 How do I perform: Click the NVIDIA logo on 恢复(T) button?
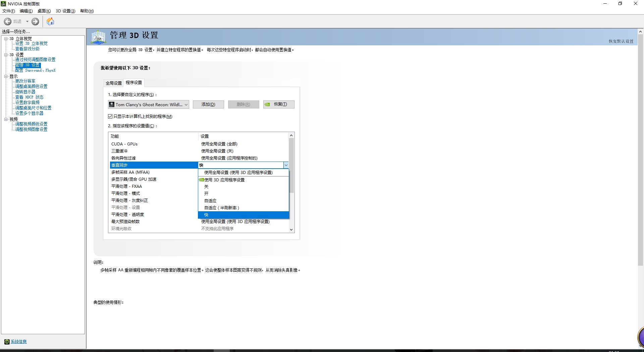click(267, 104)
